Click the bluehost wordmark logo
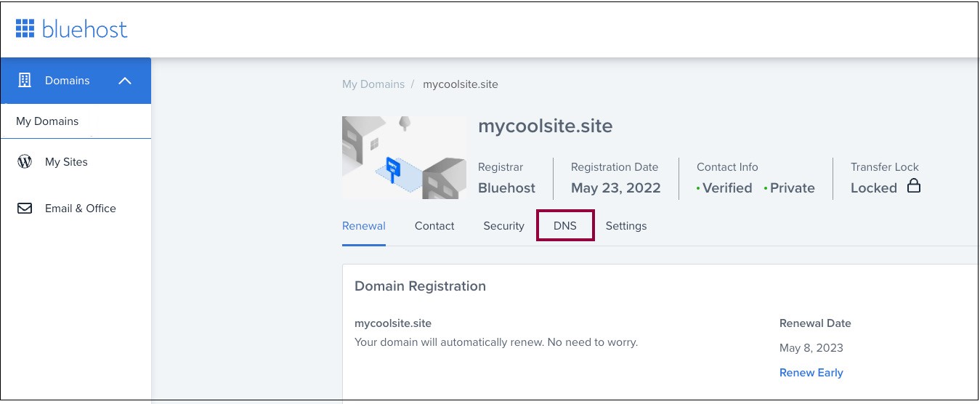Viewport: 980px width, 404px height. [x=85, y=29]
